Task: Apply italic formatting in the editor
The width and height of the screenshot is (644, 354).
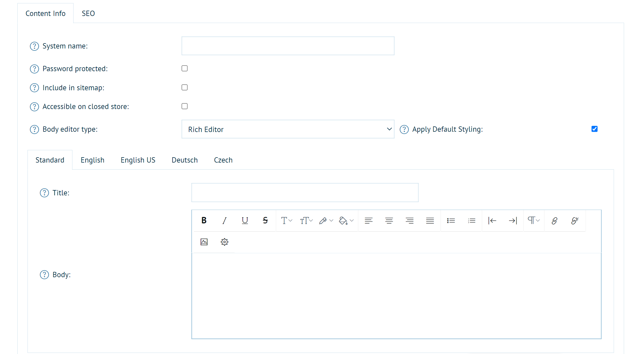Action: click(224, 221)
